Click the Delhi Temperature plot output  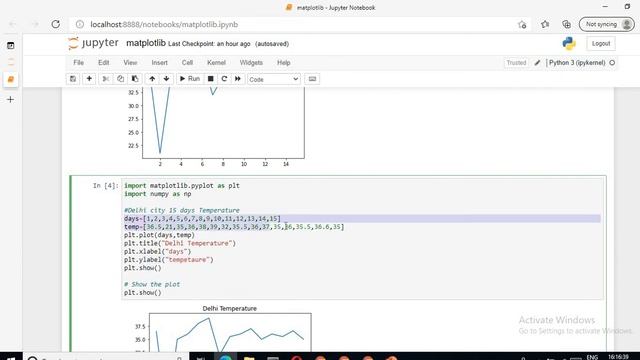pyautogui.click(x=222, y=328)
